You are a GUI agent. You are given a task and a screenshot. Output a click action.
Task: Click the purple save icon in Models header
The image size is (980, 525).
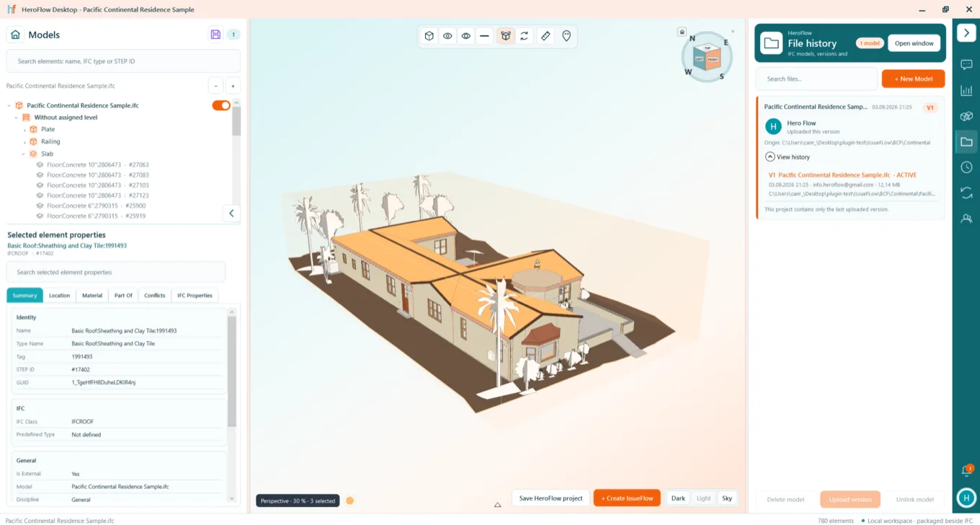coord(215,35)
